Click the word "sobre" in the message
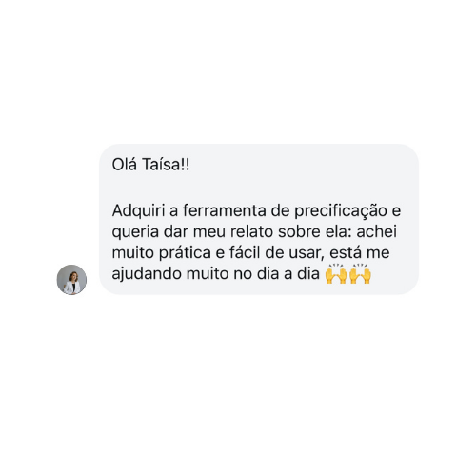Screen dimensions: 476x476 pos(299,231)
